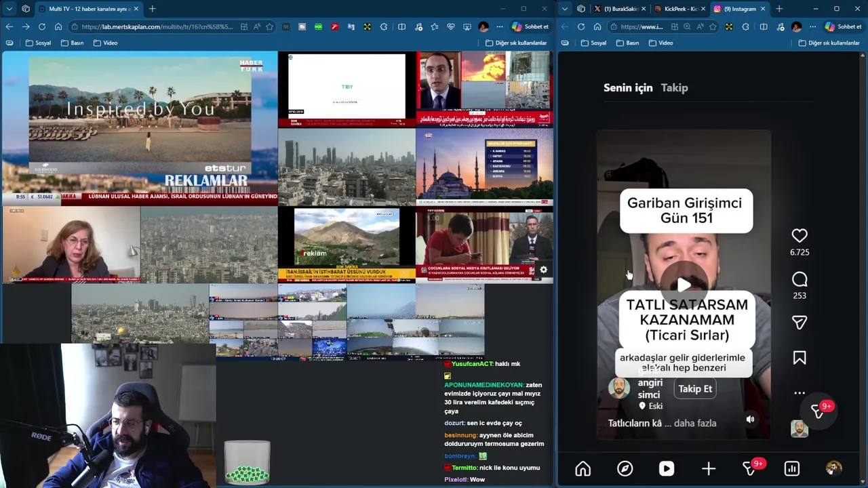Select the Multi TV browser tab
Viewport: 868px width, 488px height.
click(89, 9)
